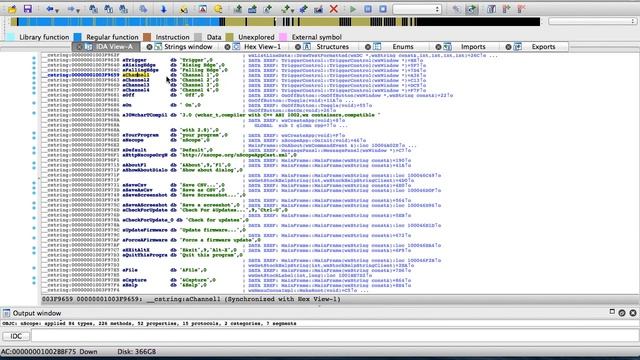
Task: Click the first icon of right toolbar trio
Action: pos(491,9)
